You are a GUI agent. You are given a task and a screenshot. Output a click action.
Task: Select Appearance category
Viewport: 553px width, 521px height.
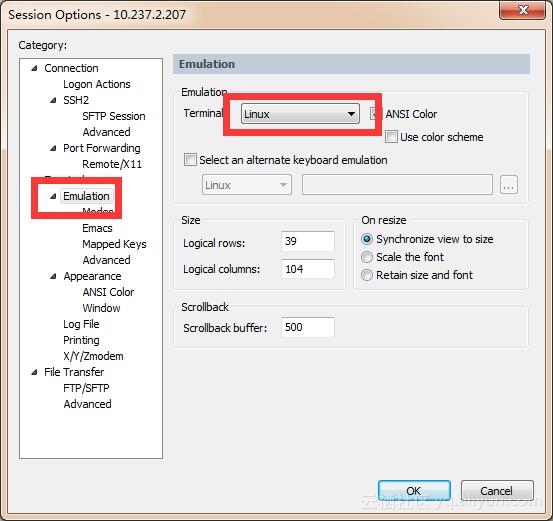coord(92,276)
